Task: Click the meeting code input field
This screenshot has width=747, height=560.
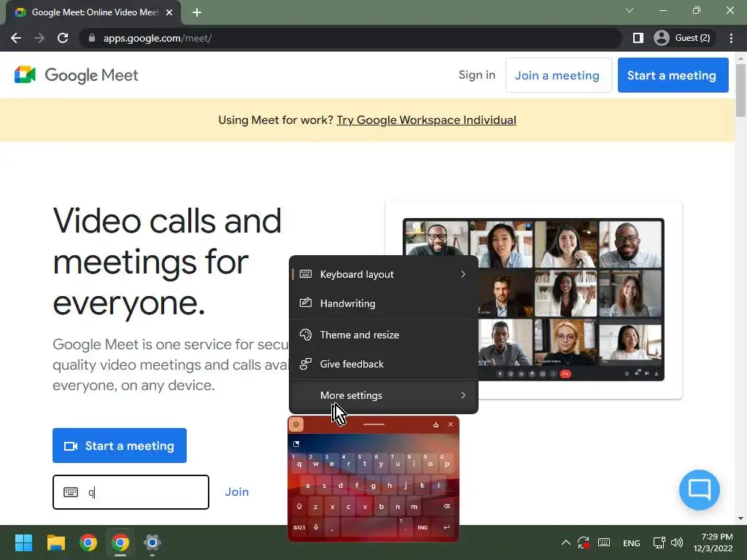Action: 131,492
